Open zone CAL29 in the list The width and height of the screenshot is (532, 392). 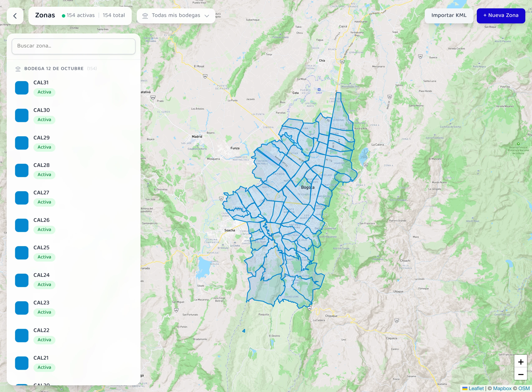coord(74,143)
